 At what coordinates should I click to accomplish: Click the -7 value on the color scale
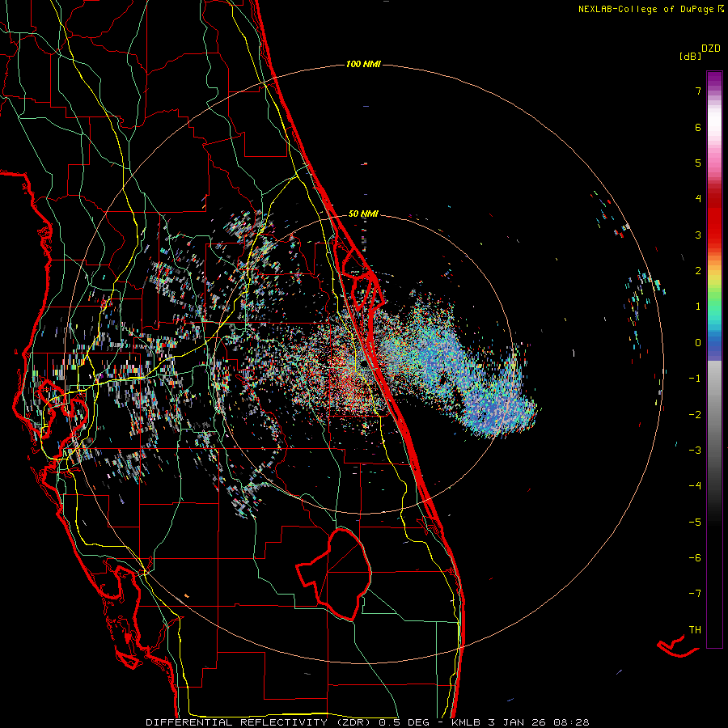coord(695,594)
